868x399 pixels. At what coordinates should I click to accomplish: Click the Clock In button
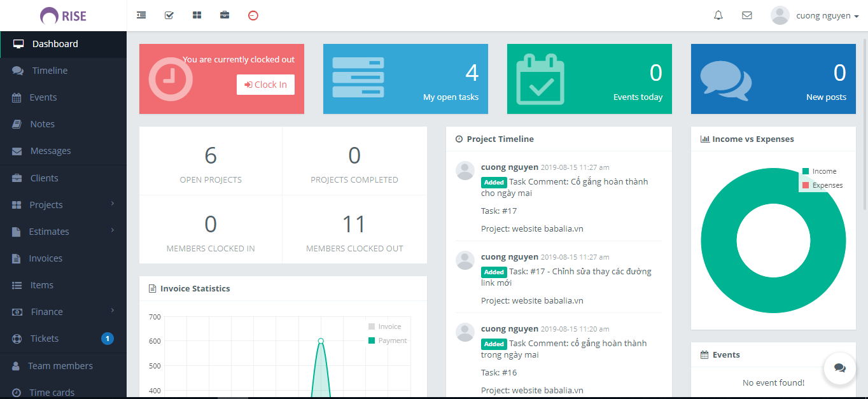265,85
